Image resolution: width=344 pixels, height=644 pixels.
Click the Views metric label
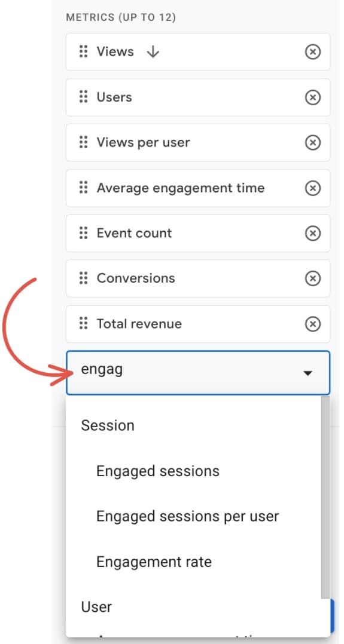coord(115,52)
